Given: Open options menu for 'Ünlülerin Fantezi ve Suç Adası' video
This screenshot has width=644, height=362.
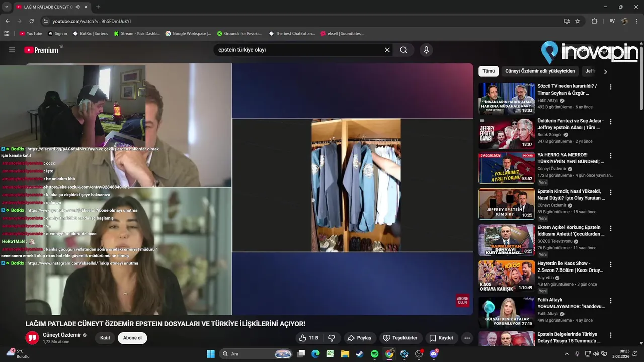Looking at the screenshot, I should click(x=611, y=122).
